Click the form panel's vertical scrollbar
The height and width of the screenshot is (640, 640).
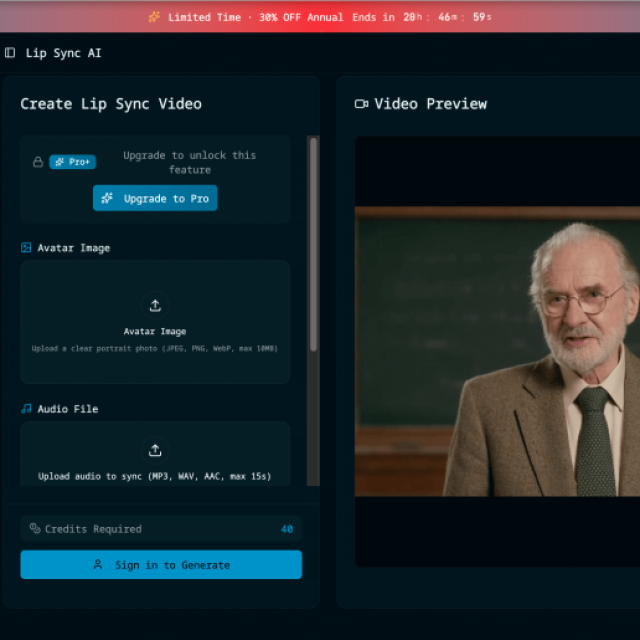pyautogui.click(x=313, y=245)
